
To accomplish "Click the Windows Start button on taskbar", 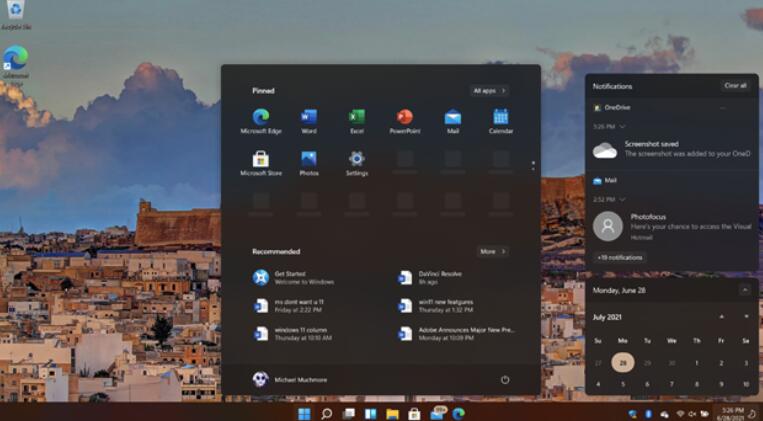I will (304, 413).
